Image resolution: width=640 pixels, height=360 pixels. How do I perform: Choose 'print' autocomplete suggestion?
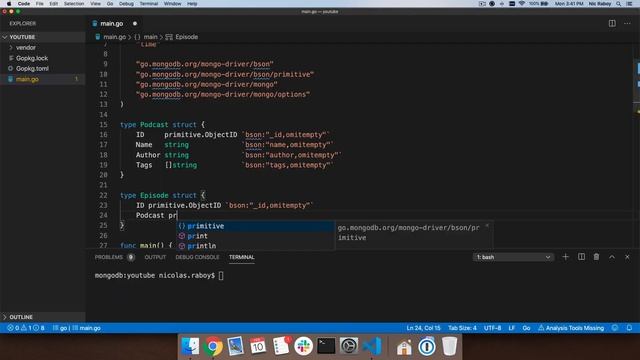[x=255, y=236]
